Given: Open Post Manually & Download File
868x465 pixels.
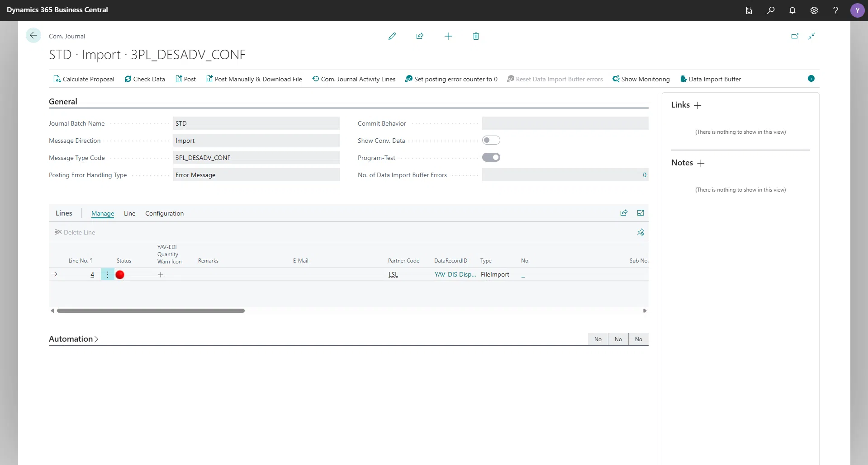Looking at the screenshot, I should click(x=254, y=79).
